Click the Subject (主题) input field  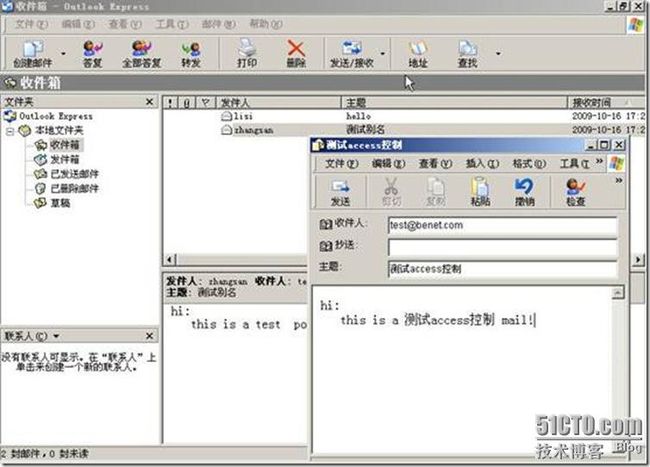point(502,269)
